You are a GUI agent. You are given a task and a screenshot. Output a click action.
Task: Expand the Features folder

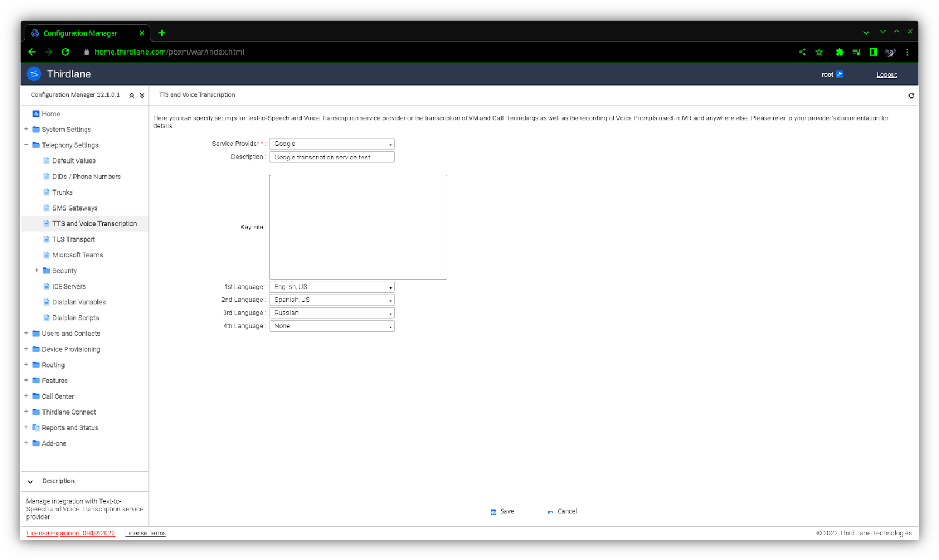[x=26, y=381]
